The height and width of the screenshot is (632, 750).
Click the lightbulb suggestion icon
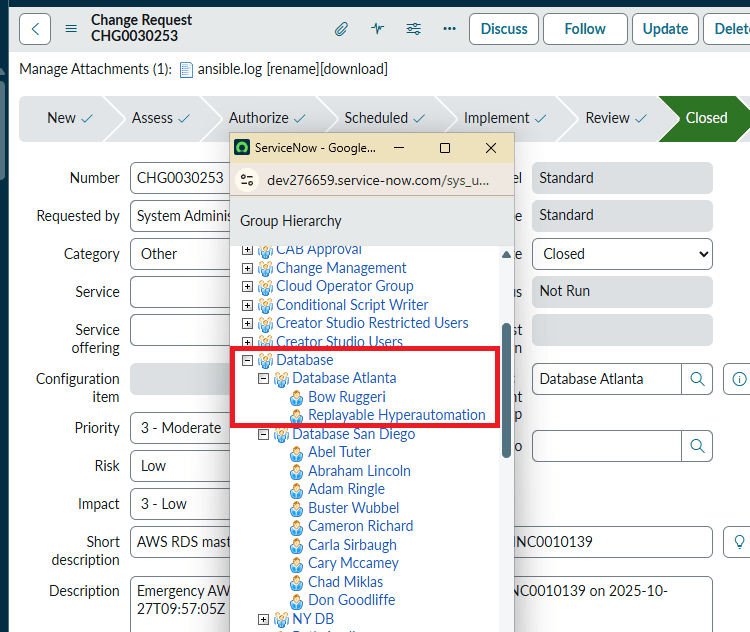[x=739, y=542]
